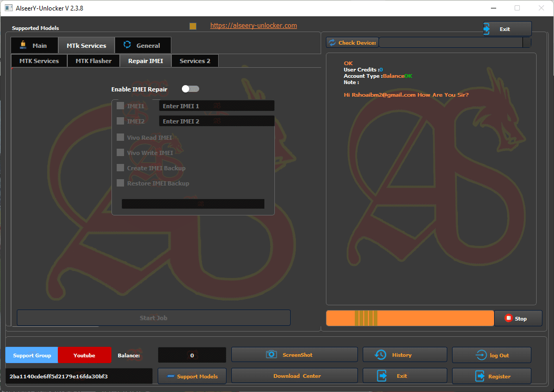The height and width of the screenshot is (392, 554).
Task: Click the Check Device refresh icon
Action: [x=332, y=43]
